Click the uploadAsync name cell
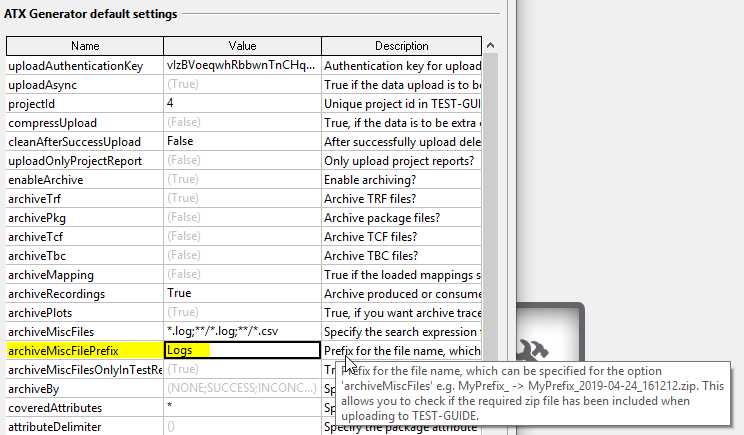The width and height of the screenshot is (744, 435). pyautogui.click(x=85, y=84)
